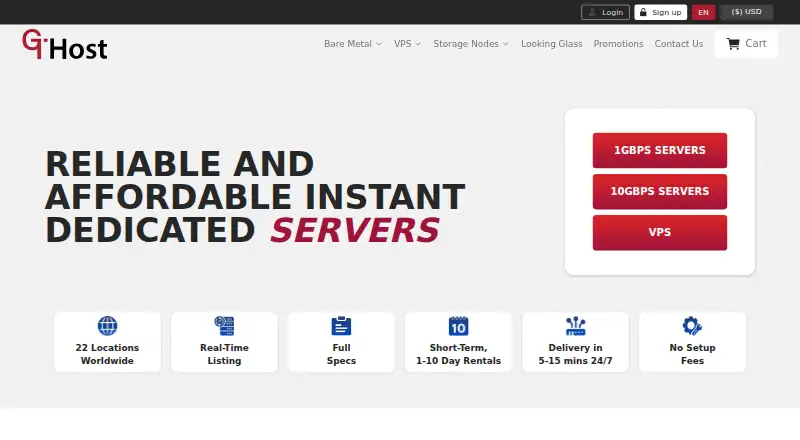Navigate to Contact Us
Image resolution: width=800 pixels, height=440 pixels.
coord(679,44)
